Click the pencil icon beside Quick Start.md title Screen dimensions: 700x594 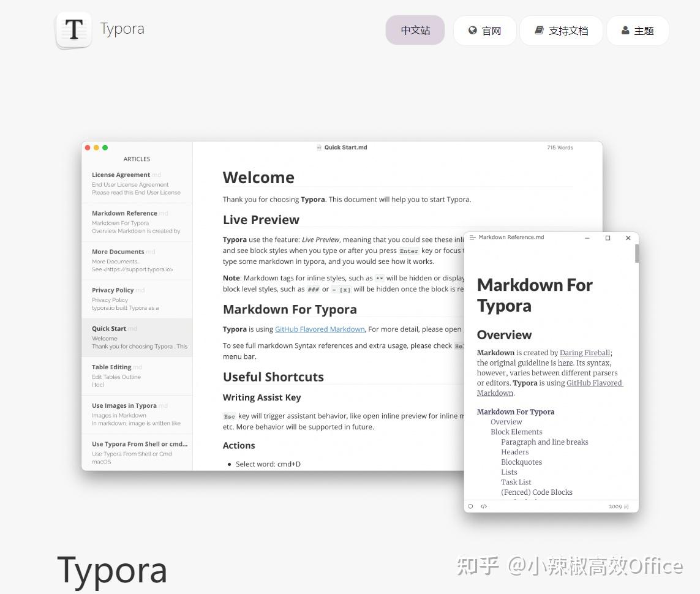coord(319,147)
